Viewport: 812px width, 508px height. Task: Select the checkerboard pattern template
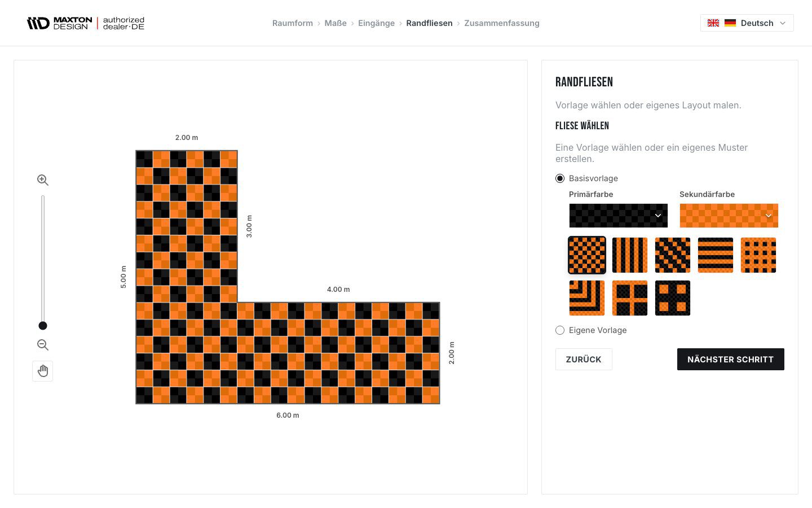pos(587,255)
